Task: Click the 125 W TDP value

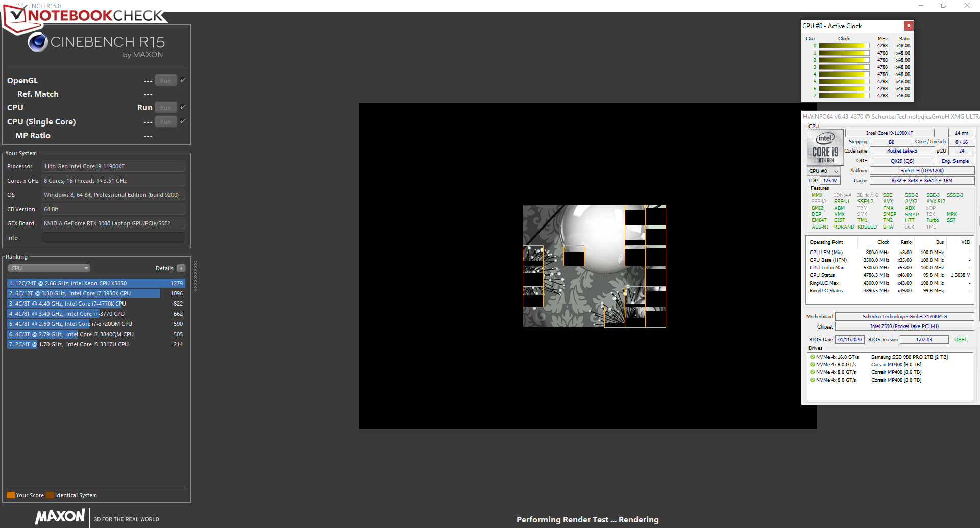Action: 830,181
